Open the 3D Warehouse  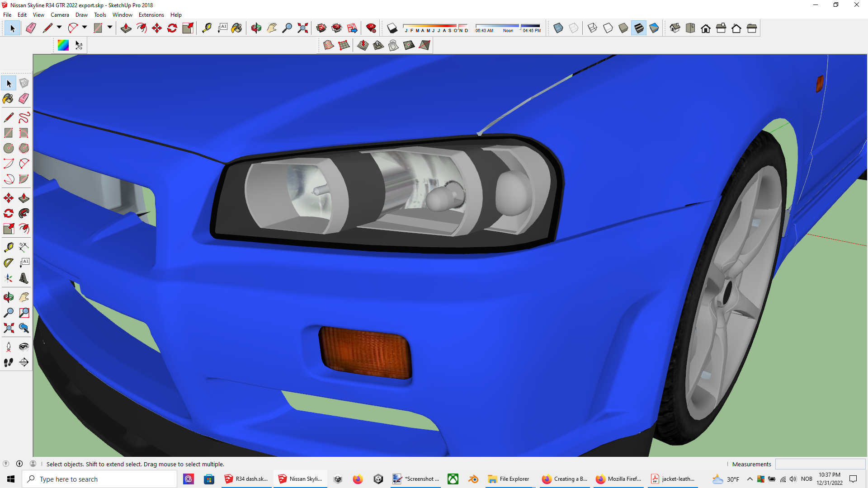click(321, 28)
